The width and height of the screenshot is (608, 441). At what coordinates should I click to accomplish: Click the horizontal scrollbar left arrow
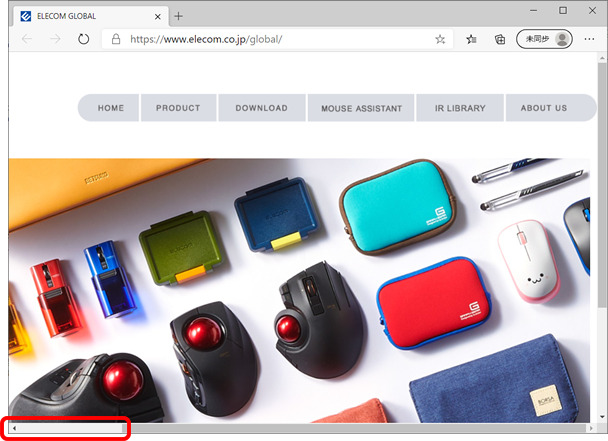14,428
